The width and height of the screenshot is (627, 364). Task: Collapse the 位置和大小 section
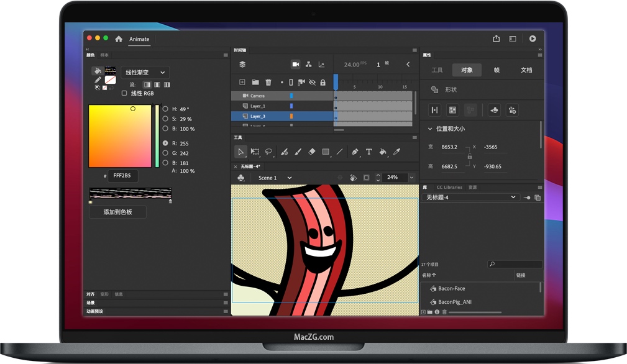[x=430, y=129]
